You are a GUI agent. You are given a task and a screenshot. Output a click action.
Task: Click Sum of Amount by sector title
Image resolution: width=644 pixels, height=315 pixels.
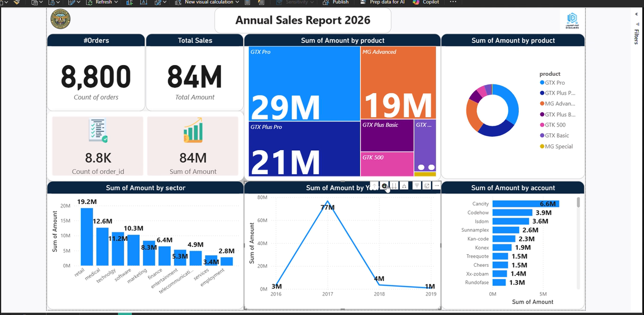click(x=146, y=188)
